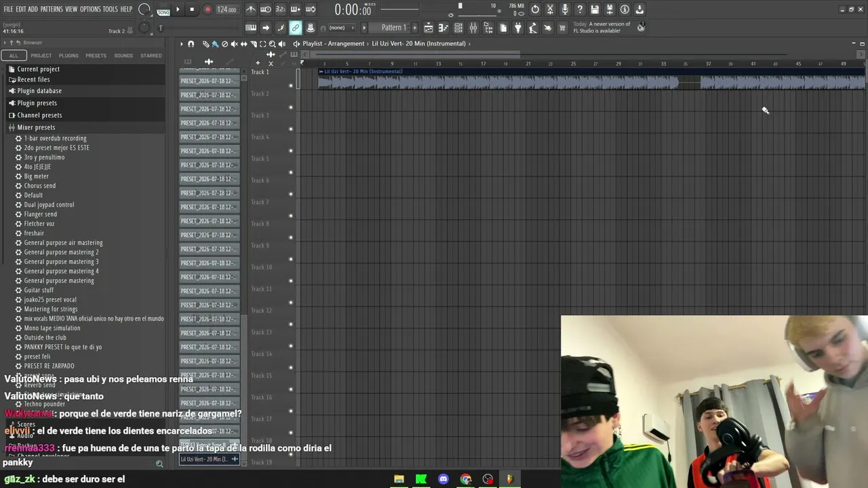Select 'PANKKY PRESET lo que te di yo'
Screen dimensions: 868x488
coord(63,347)
